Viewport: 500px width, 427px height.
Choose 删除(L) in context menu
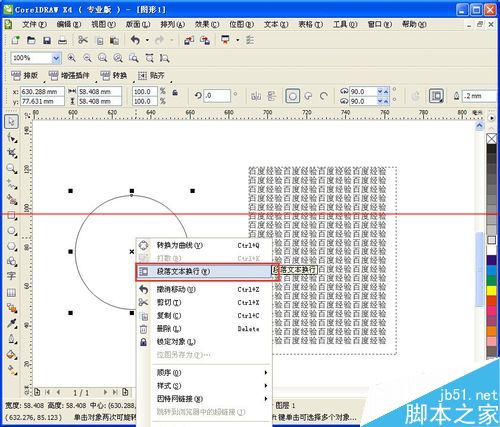pos(204,329)
